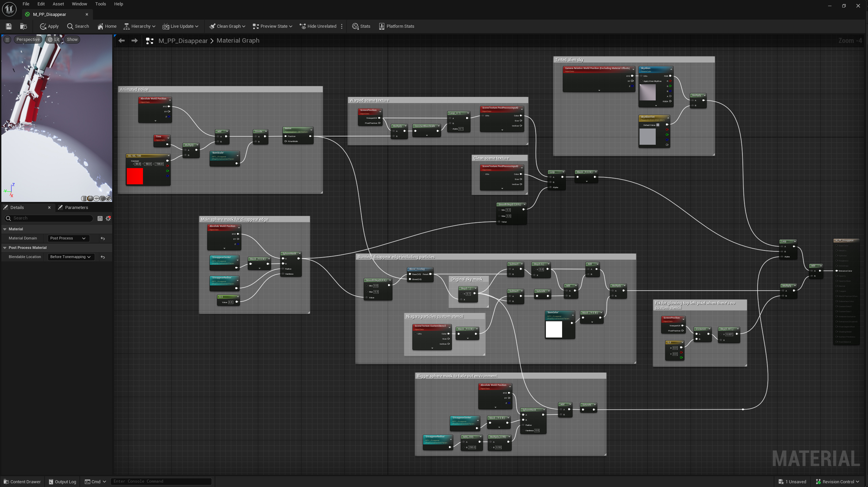Open the Search tool in toolbar
868x487 pixels.
[77, 26]
